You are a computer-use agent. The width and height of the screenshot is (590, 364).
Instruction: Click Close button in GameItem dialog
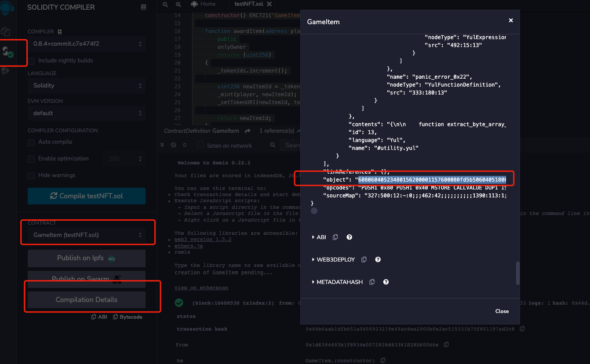(502, 311)
